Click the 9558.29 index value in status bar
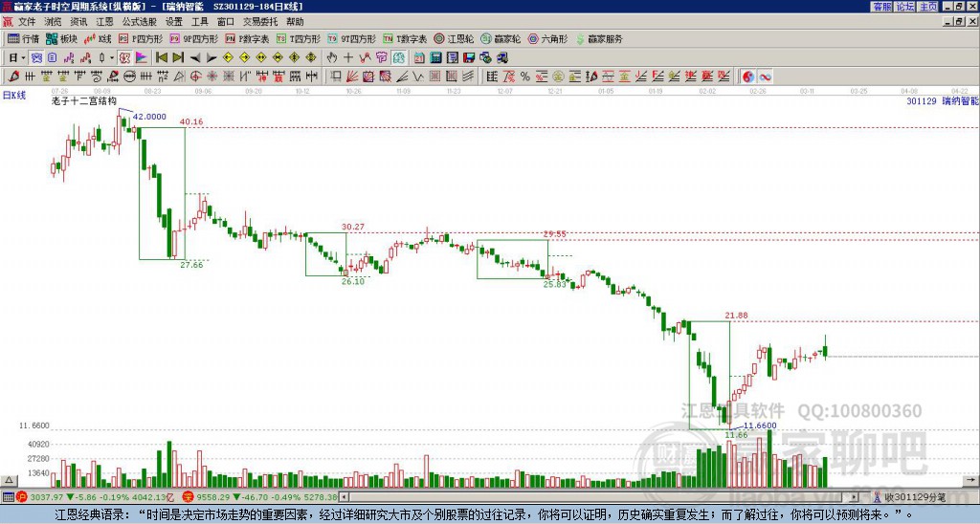This screenshot has width=980, height=524. tap(213, 497)
